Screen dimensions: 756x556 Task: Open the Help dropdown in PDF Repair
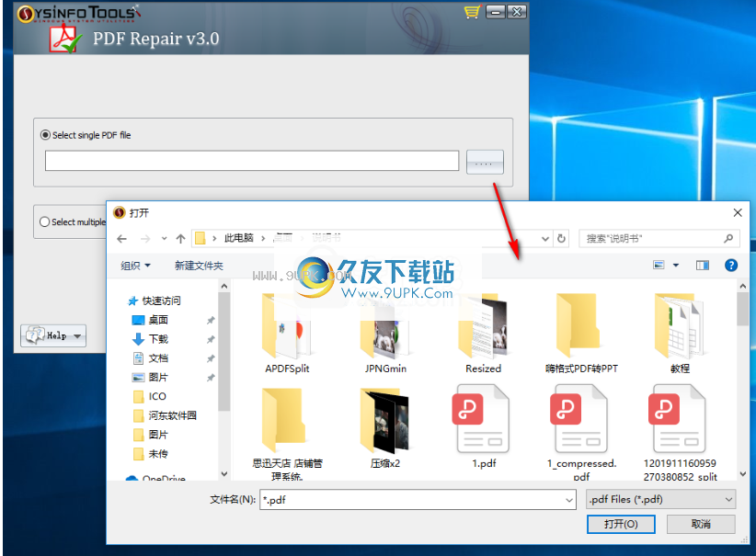click(x=53, y=335)
